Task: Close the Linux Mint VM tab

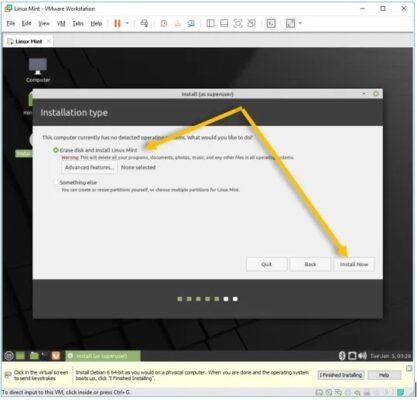Action: click(48, 41)
